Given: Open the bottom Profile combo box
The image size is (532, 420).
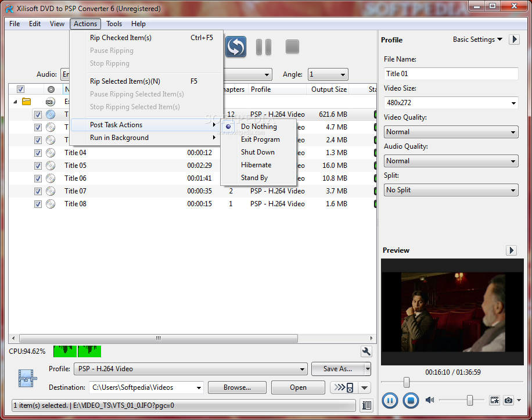Looking at the screenshot, I should point(190,369).
